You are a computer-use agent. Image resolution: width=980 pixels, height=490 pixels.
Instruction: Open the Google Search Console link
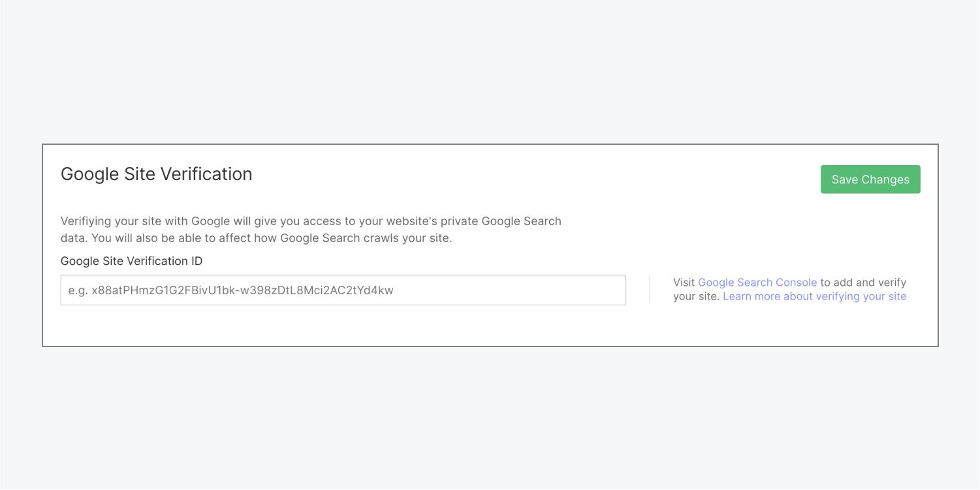click(x=757, y=283)
